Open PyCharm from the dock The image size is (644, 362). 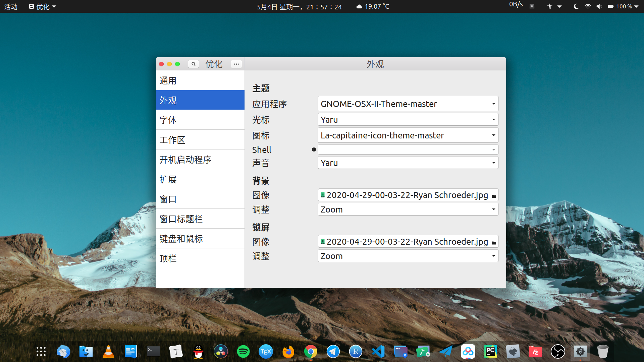pyautogui.click(x=490, y=352)
